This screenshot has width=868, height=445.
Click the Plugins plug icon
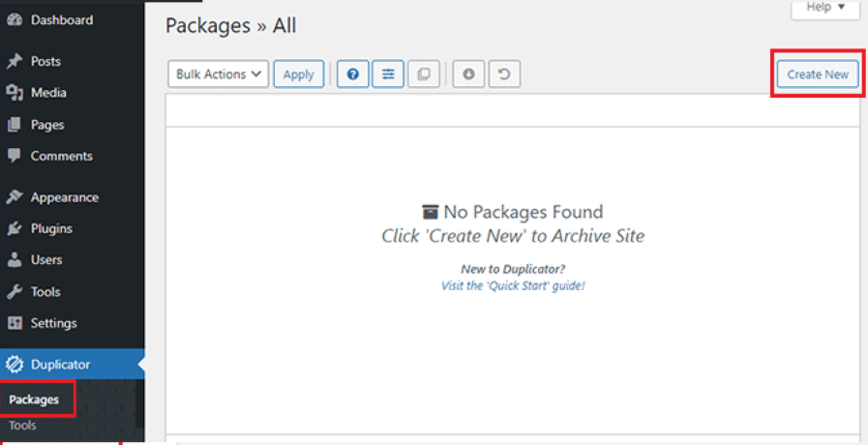(x=15, y=229)
